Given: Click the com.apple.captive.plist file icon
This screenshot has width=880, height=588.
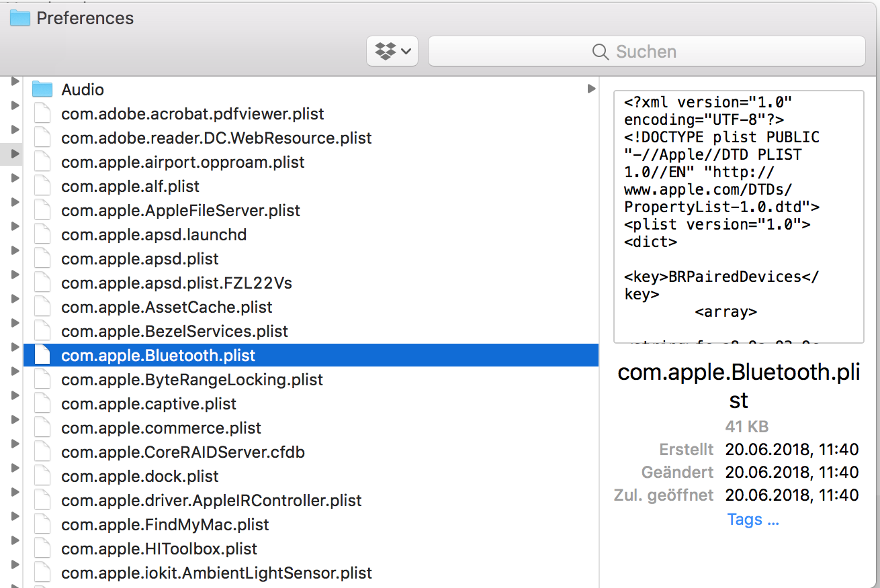Looking at the screenshot, I should point(42,404).
